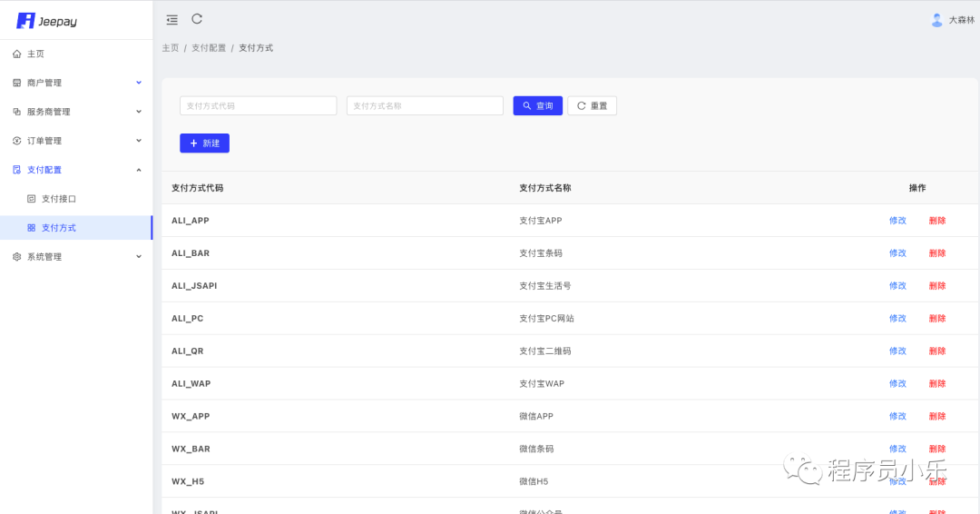Screen dimensions: 980x514
Task: Expand the 订单管理 chevron
Action: [139, 141]
